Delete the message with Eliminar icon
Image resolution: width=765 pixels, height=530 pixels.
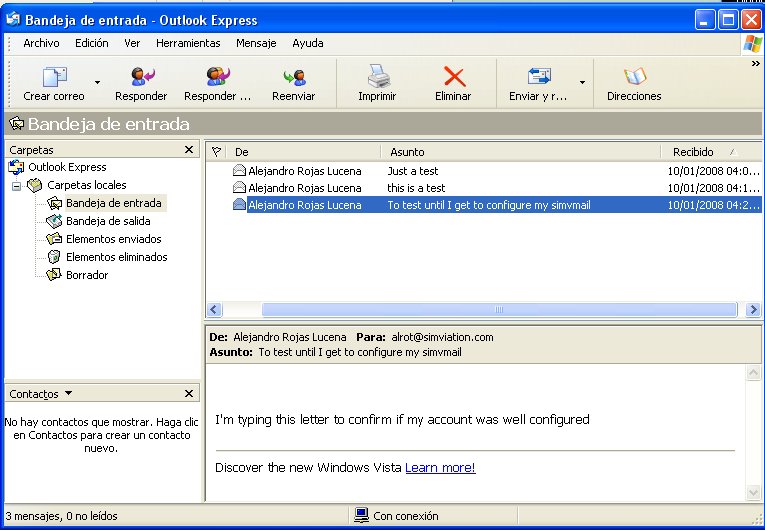pyautogui.click(x=453, y=77)
